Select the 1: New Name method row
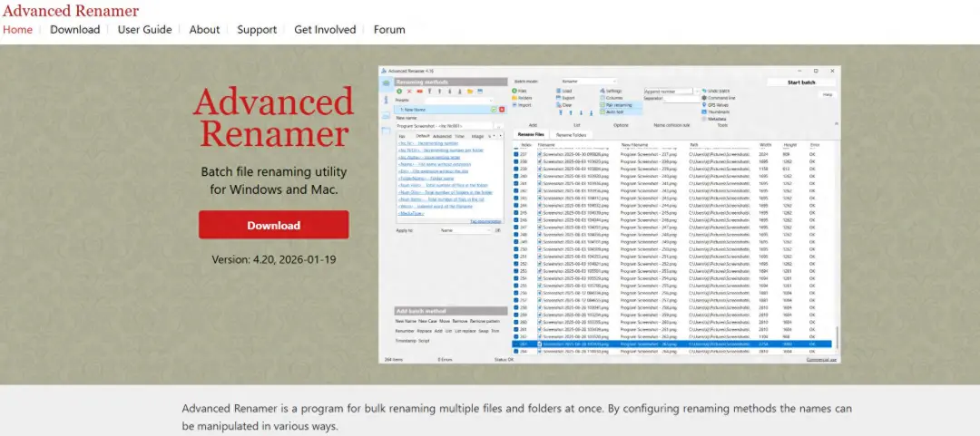The height and width of the screenshot is (436, 980). click(x=450, y=110)
